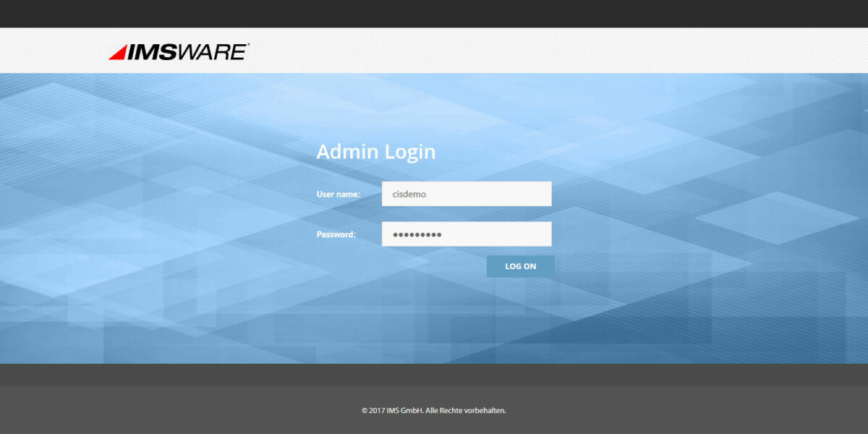Image resolution: width=868 pixels, height=434 pixels.
Task: Select the masked password dots
Action: coord(415,234)
